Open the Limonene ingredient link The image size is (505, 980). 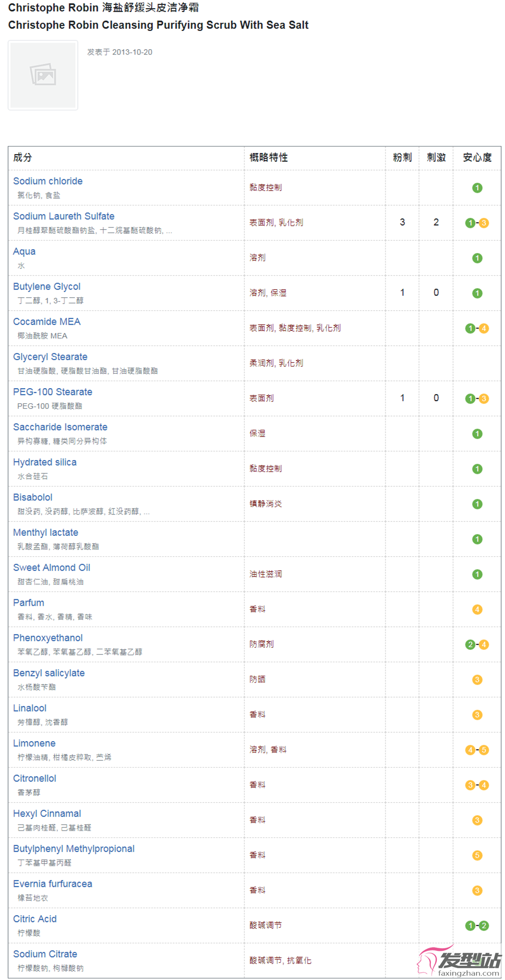point(34,743)
